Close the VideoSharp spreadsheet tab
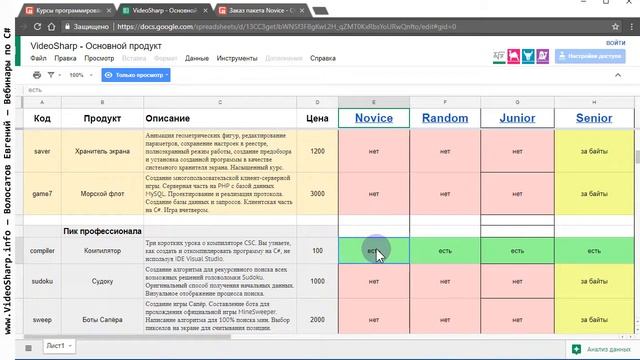Image resolution: width=640 pixels, height=360 pixels. [x=205, y=11]
